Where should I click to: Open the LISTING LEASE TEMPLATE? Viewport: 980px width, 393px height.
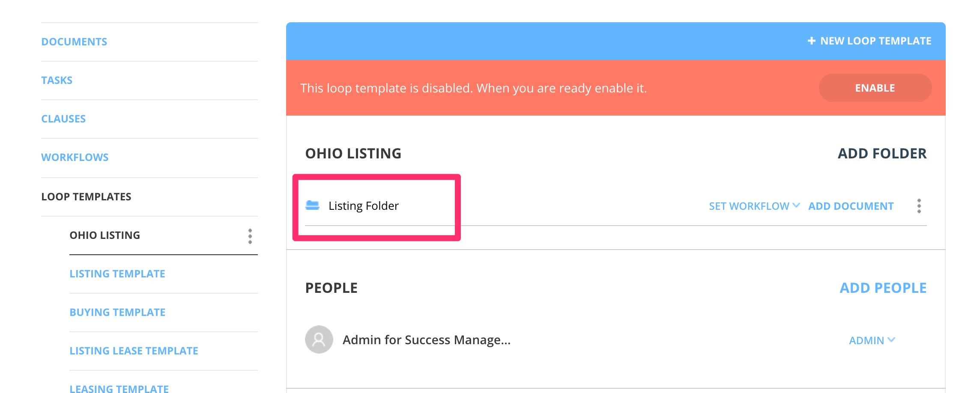pos(133,351)
